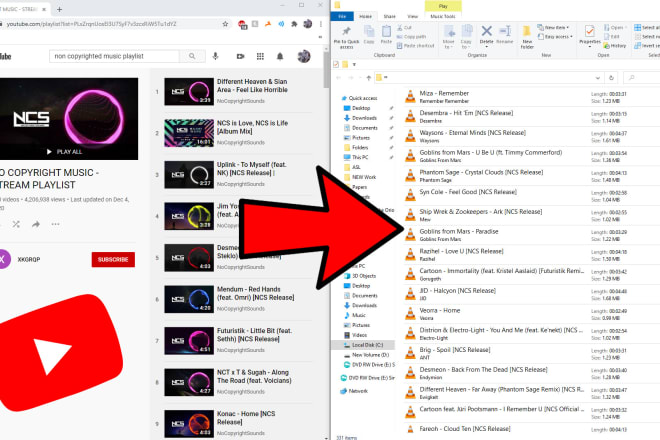The image size is (660, 440).
Task: Toggle the checkbox in Explorer quick access toolbar
Action: pyautogui.click(x=336, y=64)
